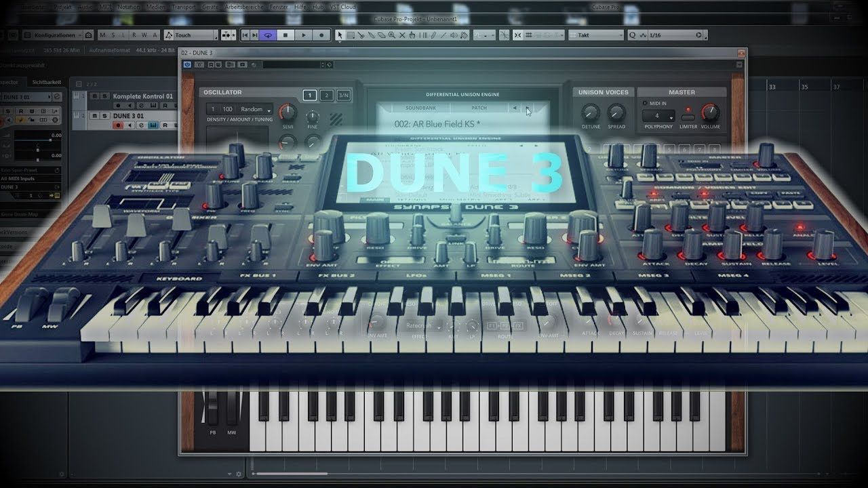Viewport: 868px width, 488px height.
Task: Open the 1/16 quantize preset dropdown
Action: coord(675,35)
